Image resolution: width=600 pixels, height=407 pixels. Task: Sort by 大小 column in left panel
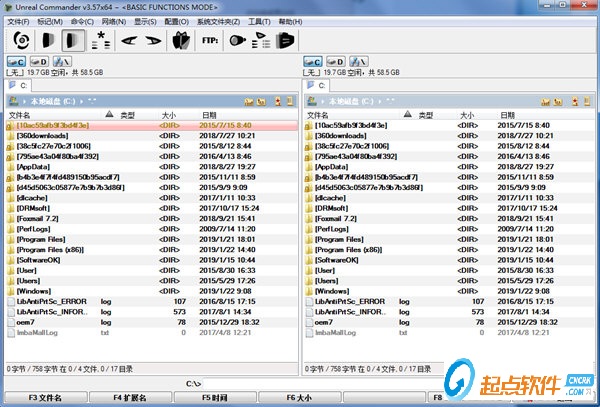coord(169,115)
